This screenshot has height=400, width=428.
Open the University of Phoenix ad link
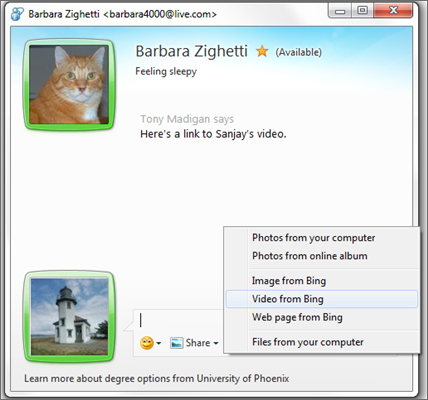coord(157,379)
